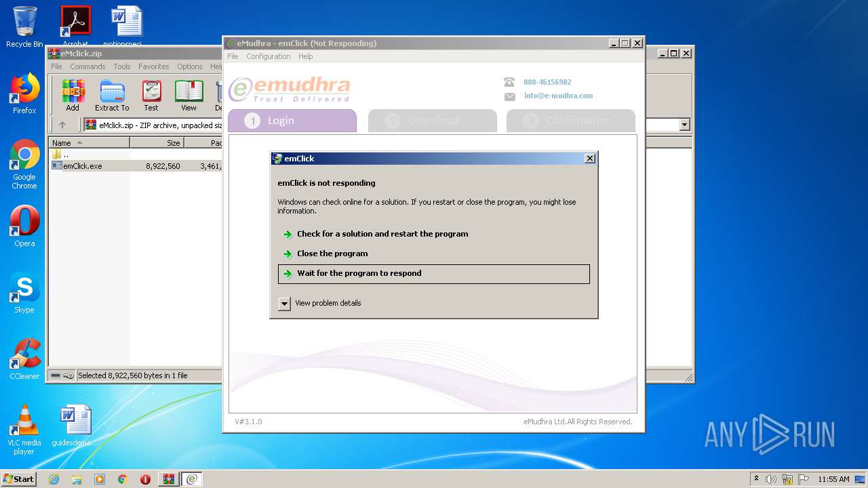This screenshot has width=868, height=488.
Task: Open emClick File menu
Action: [233, 56]
